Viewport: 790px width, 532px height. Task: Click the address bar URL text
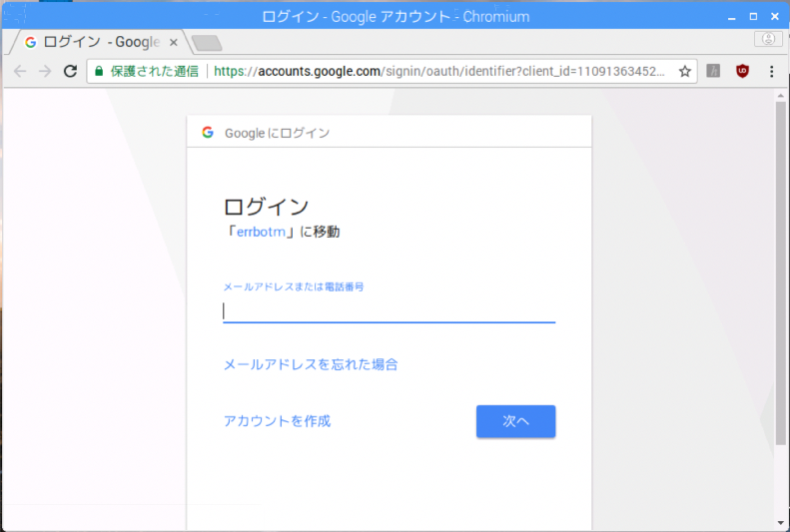[438, 71]
